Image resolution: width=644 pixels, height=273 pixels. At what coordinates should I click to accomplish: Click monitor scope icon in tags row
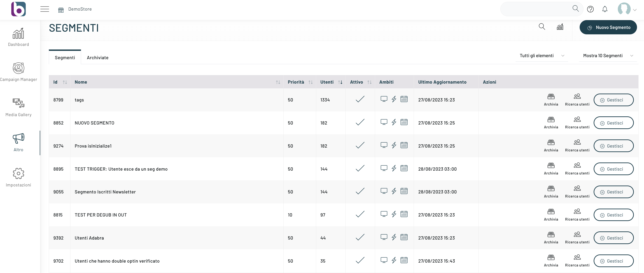(384, 99)
